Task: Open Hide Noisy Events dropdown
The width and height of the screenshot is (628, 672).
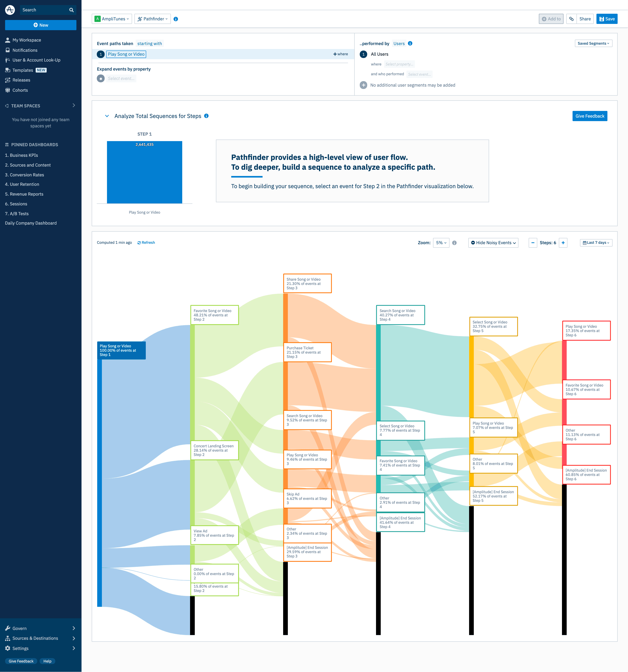Action: pos(493,243)
